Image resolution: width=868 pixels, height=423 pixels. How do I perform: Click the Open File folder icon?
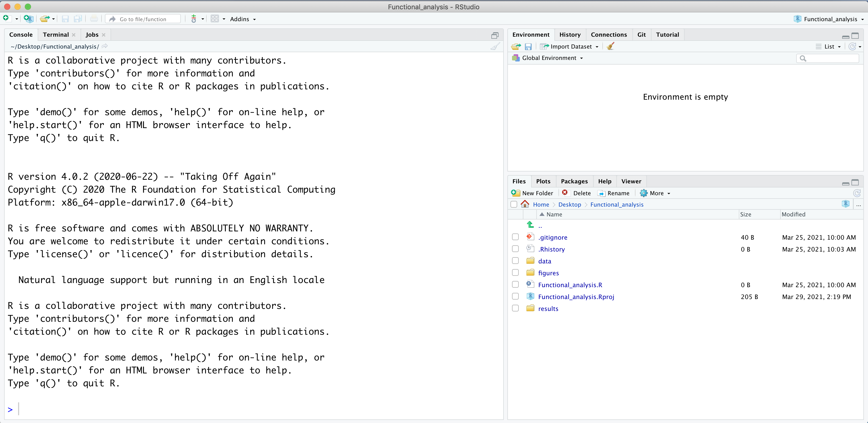click(x=44, y=19)
